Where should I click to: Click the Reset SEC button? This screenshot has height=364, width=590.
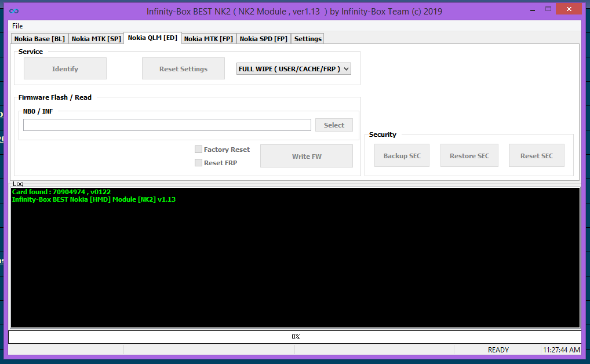pyautogui.click(x=537, y=155)
